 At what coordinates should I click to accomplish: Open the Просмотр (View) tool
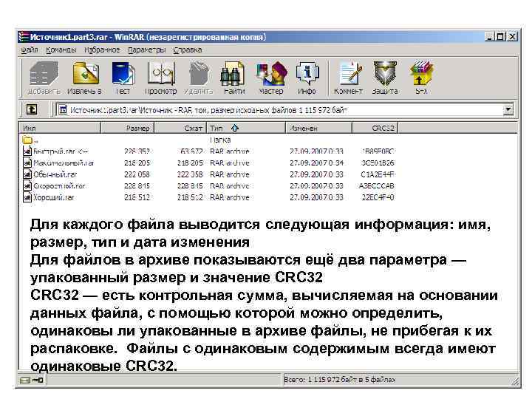[x=161, y=78]
